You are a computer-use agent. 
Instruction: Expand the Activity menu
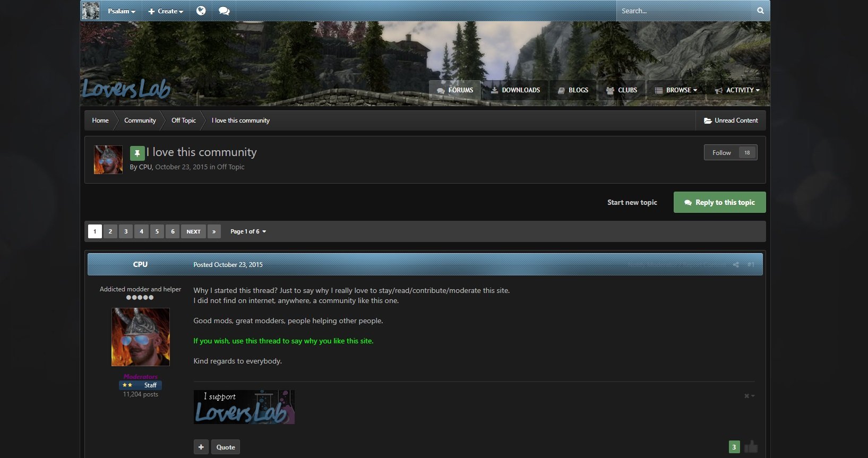pyautogui.click(x=737, y=90)
